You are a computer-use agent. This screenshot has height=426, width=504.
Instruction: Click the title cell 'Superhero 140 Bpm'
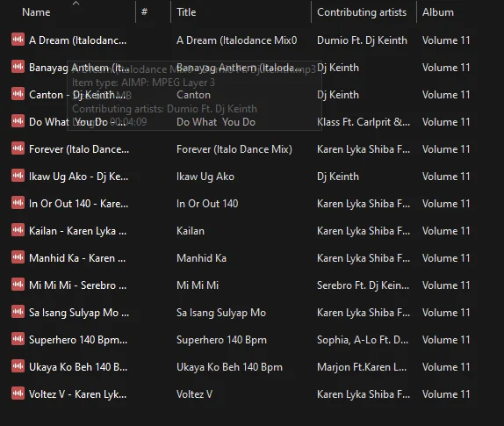coord(221,340)
